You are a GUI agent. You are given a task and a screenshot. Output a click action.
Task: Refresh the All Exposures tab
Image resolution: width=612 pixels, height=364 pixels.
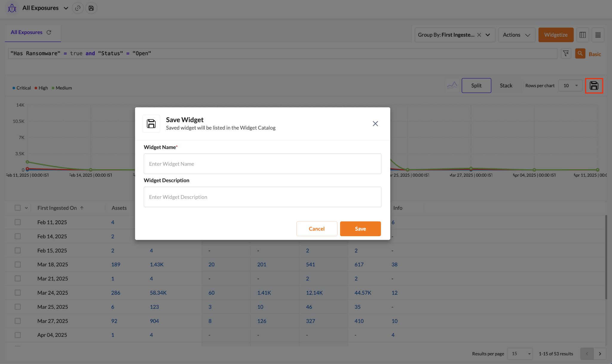49,32
